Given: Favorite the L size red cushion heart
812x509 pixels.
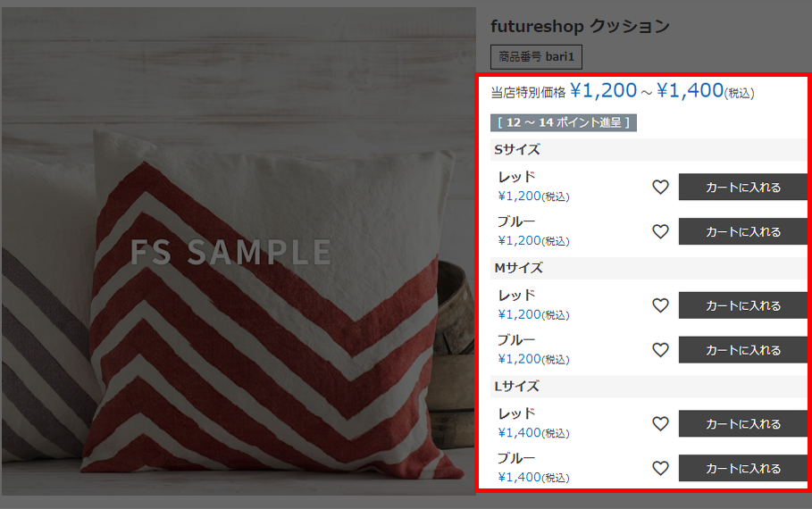Looking at the screenshot, I should 660,423.
